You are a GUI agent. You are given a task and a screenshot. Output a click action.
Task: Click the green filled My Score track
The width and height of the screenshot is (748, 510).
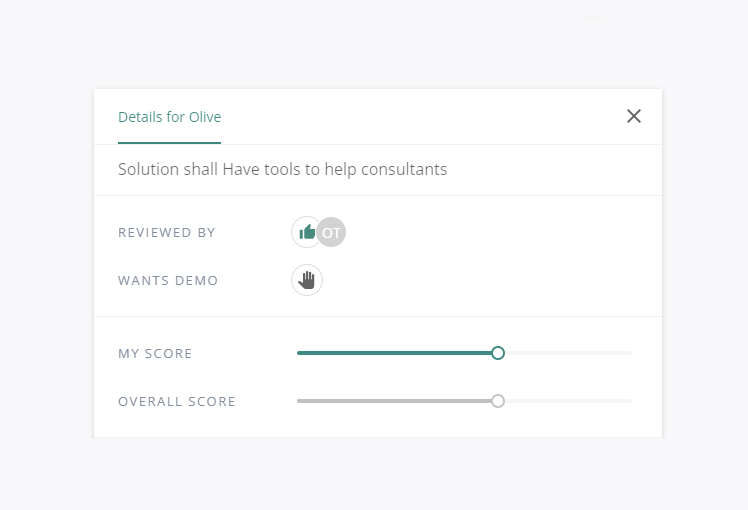[394, 353]
